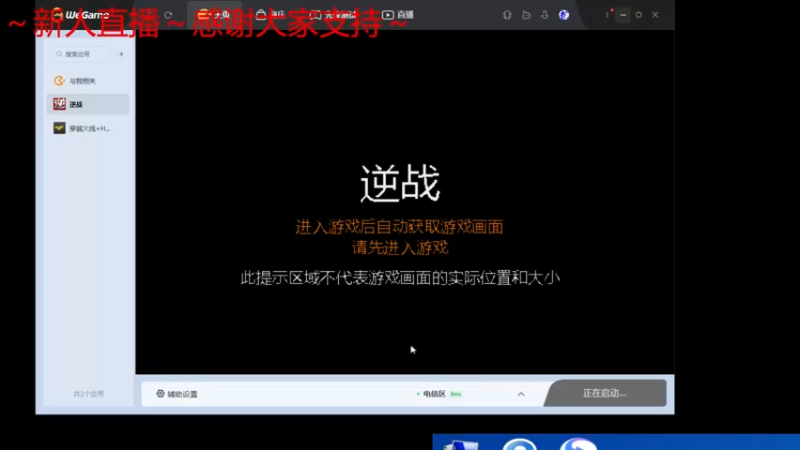Click the 正在启动 launch button

605,393
